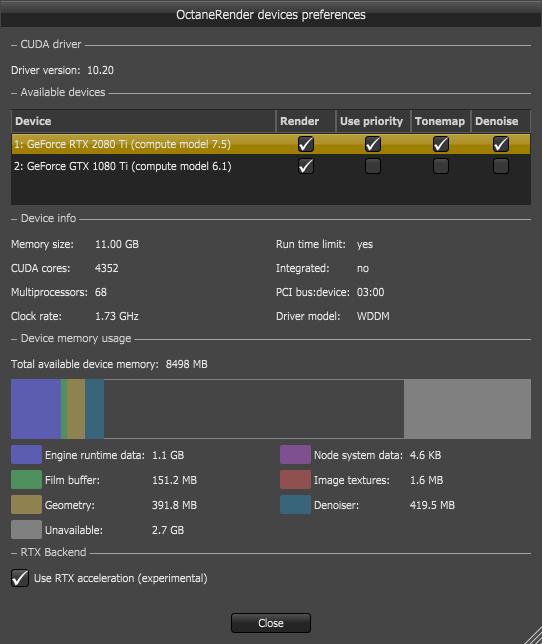Click the Clock rate 1.73 GHz value
Screen dimensions: 542x644
(117, 316)
